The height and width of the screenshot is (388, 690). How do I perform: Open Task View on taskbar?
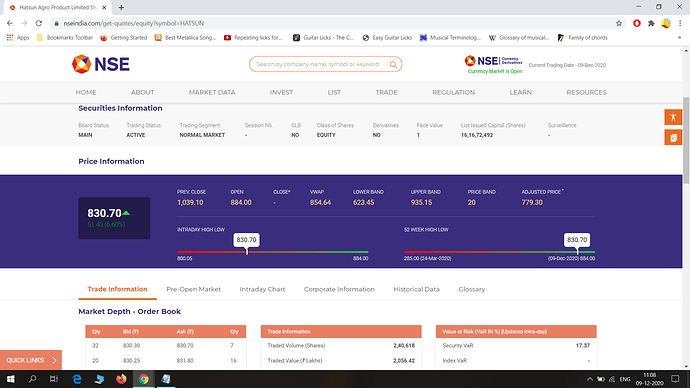[54, 379]
